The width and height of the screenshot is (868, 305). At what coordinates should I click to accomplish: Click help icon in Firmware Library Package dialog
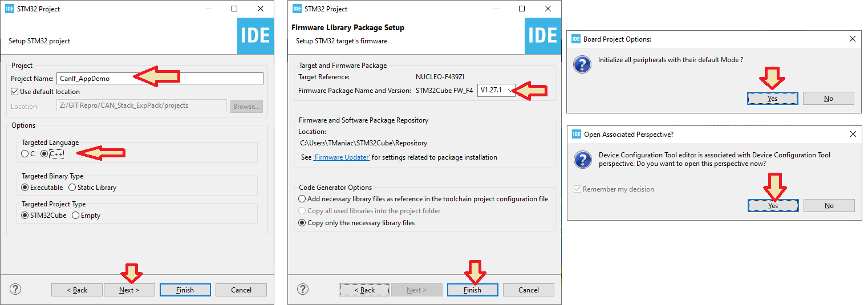[x=303, y=289]
